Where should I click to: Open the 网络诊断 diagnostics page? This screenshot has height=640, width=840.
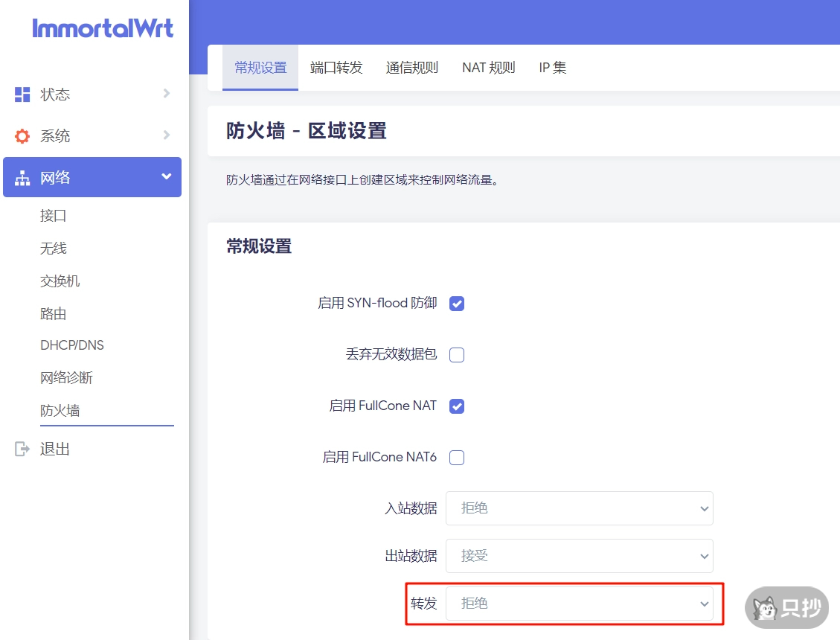click(x=66, y=377)
